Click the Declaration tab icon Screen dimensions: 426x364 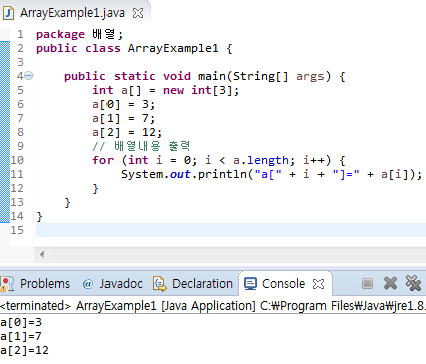[160, 284]
